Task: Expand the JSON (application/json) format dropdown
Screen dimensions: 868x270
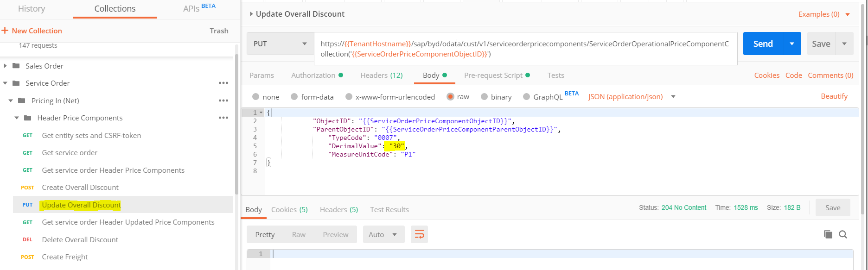Action: coord(673,97)
